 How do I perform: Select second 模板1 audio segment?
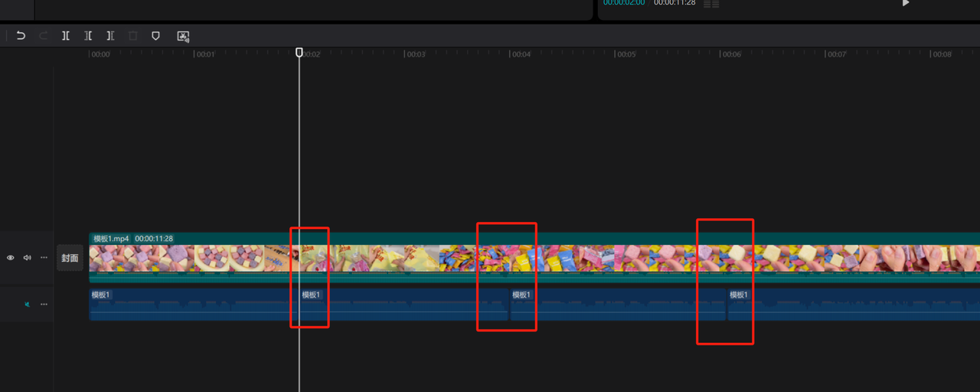pyautogui.click(x=403, y=304)
